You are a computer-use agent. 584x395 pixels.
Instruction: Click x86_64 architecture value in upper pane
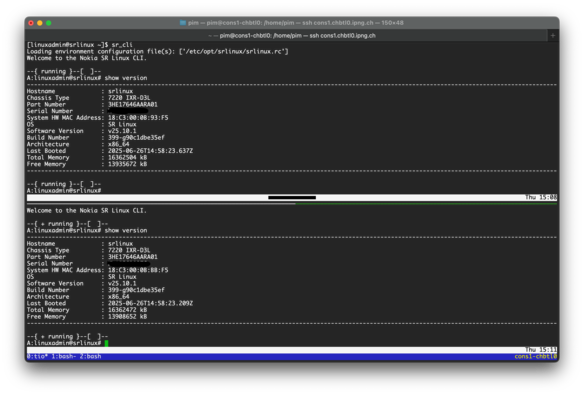(x=118, y=144)
